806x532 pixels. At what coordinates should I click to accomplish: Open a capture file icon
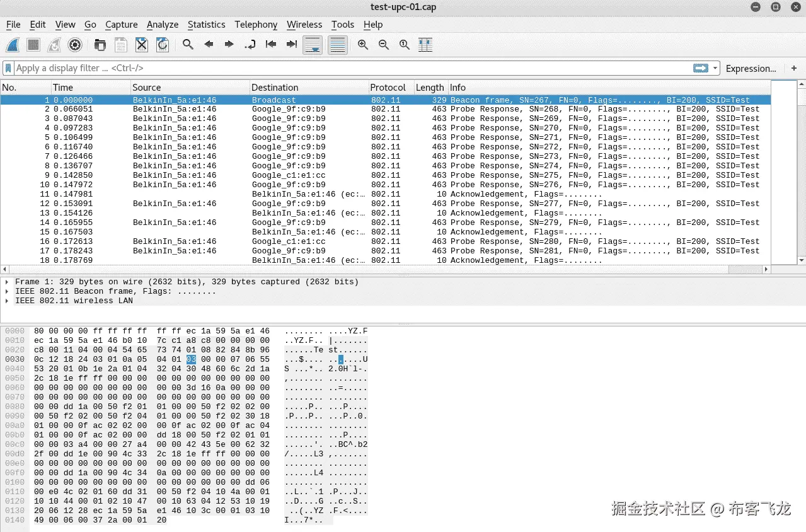(x=100, y=45)
